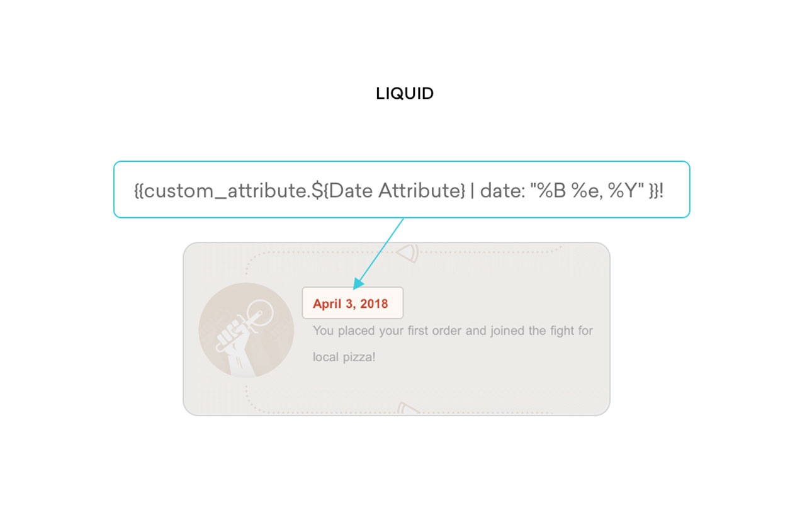Click the word April in the badge
The width and height of the screenshot is (812, 515).
pos(327,304)
